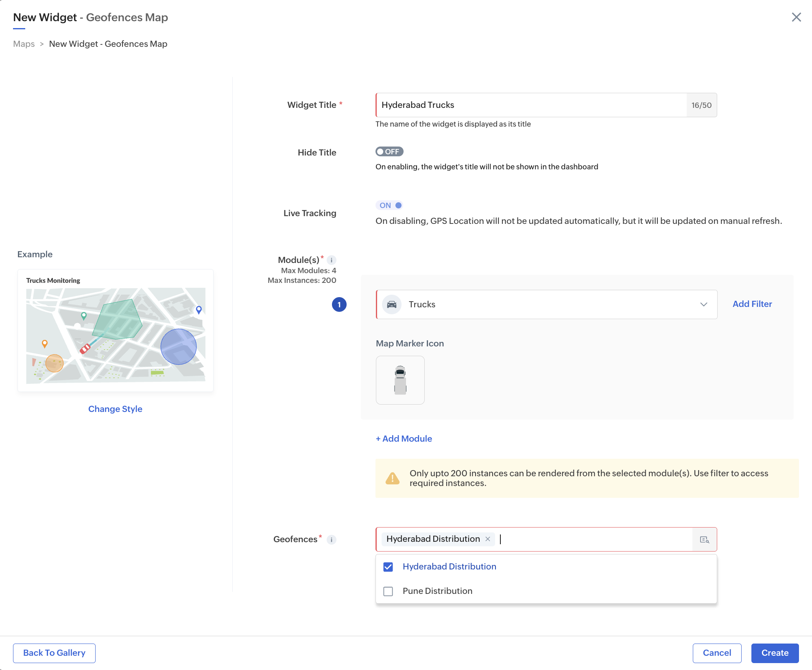
Task: Click the car icon in Trucks selector
Action: (x=392, y=304)
